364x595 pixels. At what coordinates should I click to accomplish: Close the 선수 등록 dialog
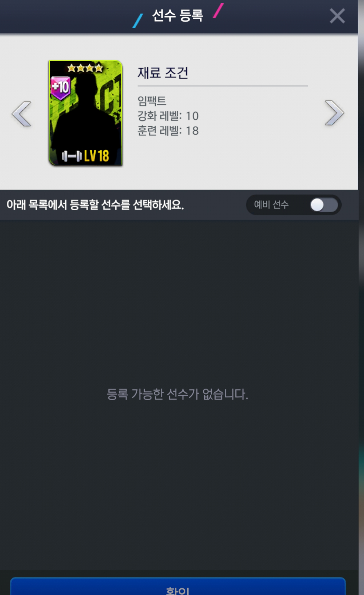[x=337, y=16]
